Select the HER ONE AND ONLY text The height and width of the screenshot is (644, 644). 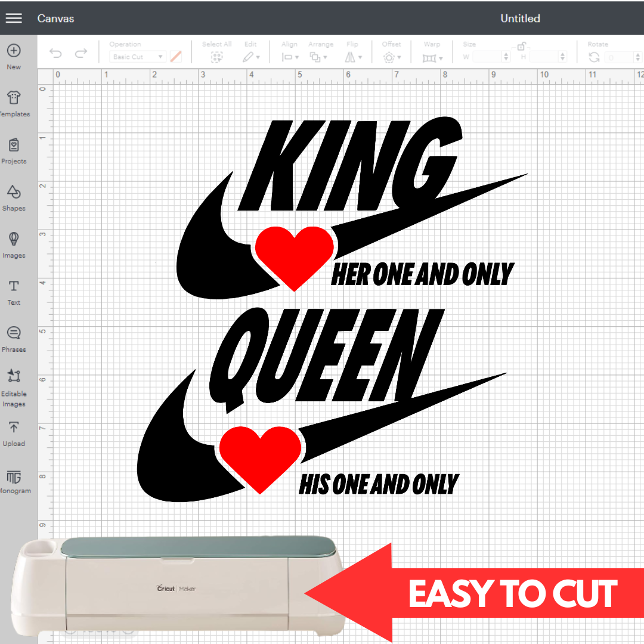pyautogui.click(x=422, y=274)
